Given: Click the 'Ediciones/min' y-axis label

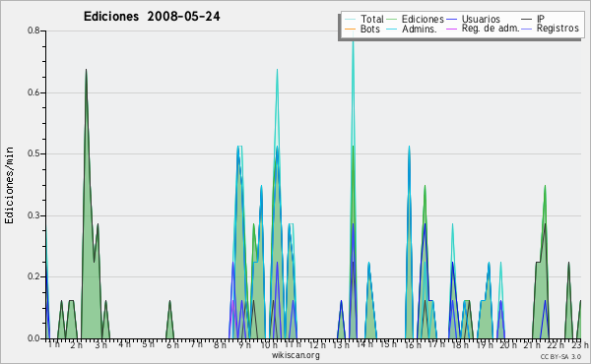Looking at the screenshot, I should pos(9,185).
